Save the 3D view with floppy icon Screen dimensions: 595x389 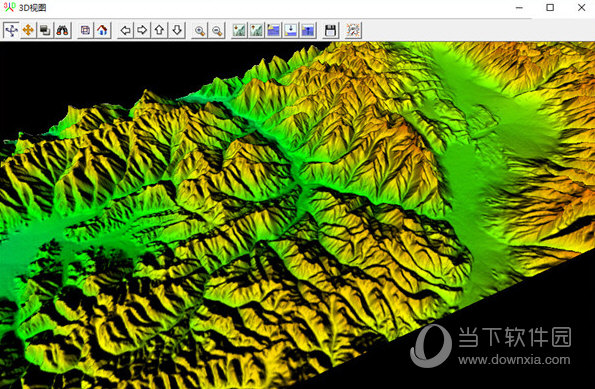[x=331, y=30]
